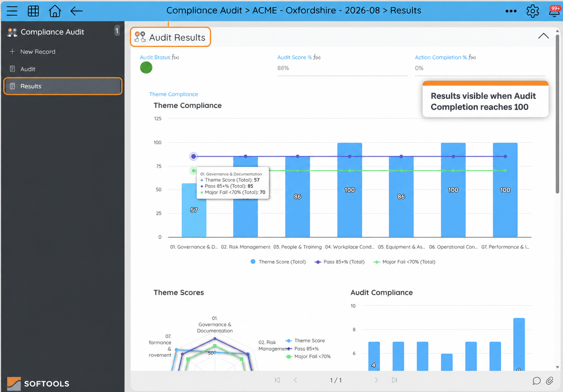Click the plus icon beside New Record
This screenshot has width=563, height=392.
pyautogui.click(x=12, y=51)
